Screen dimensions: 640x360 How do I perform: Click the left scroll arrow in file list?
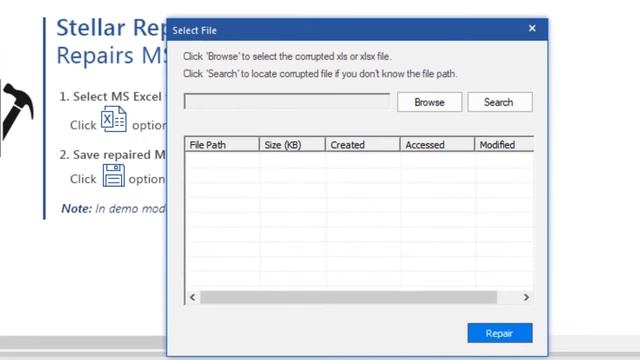193,297
